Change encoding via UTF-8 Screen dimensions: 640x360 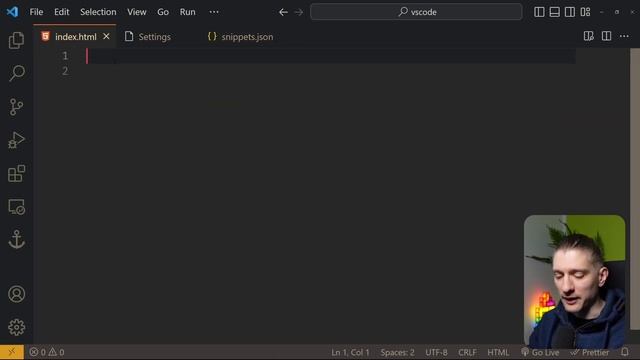coord(436,352)
